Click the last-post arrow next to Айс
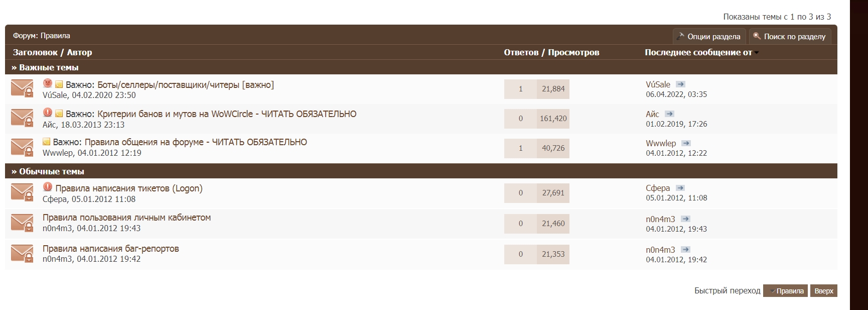The height and width of the screenshot is (310, 868). click(669, 114)
